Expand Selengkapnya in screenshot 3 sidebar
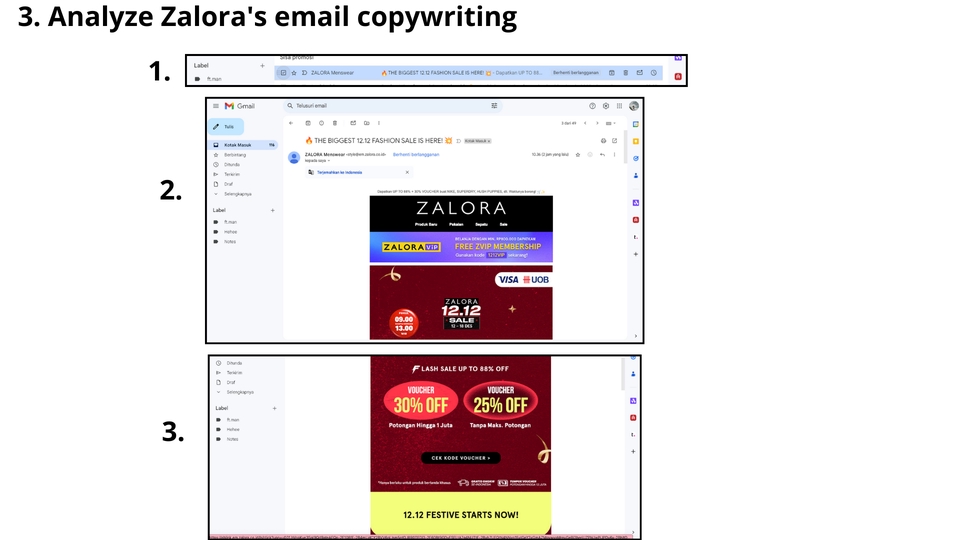The image size is (960, 540). [240, 392]
